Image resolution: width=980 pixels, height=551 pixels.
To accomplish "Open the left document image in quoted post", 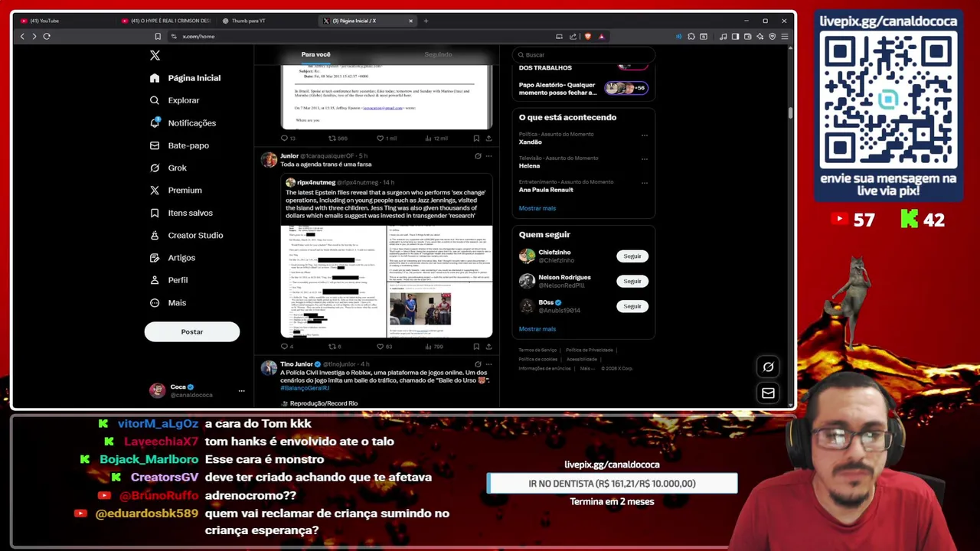I will (x=333, y=281).
